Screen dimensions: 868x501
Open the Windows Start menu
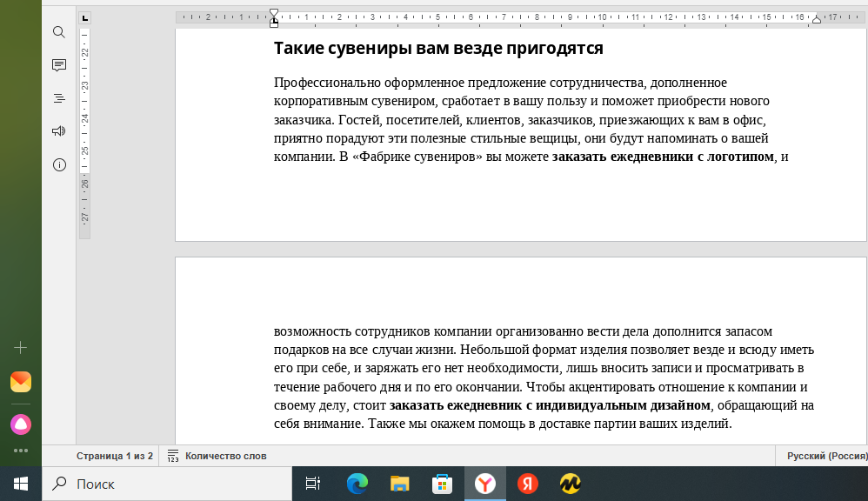tap(21, 484)
